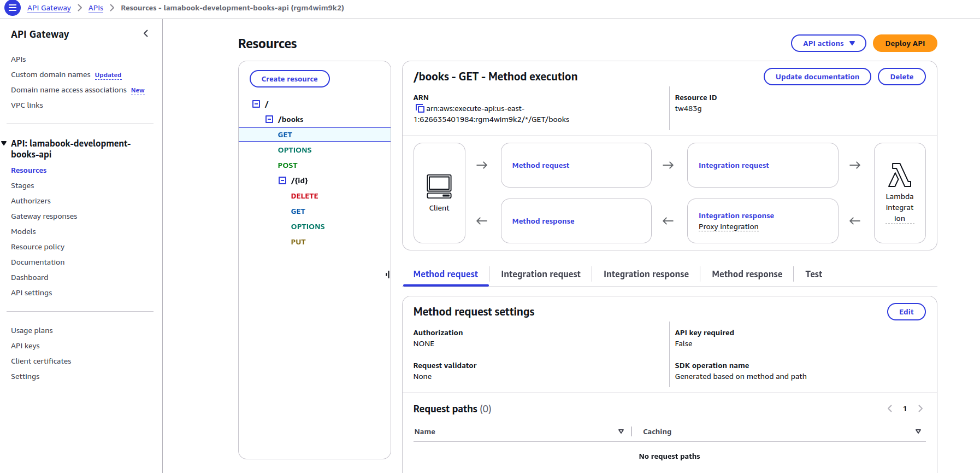Switch to the Integration response tab

(x=646, y=274)
